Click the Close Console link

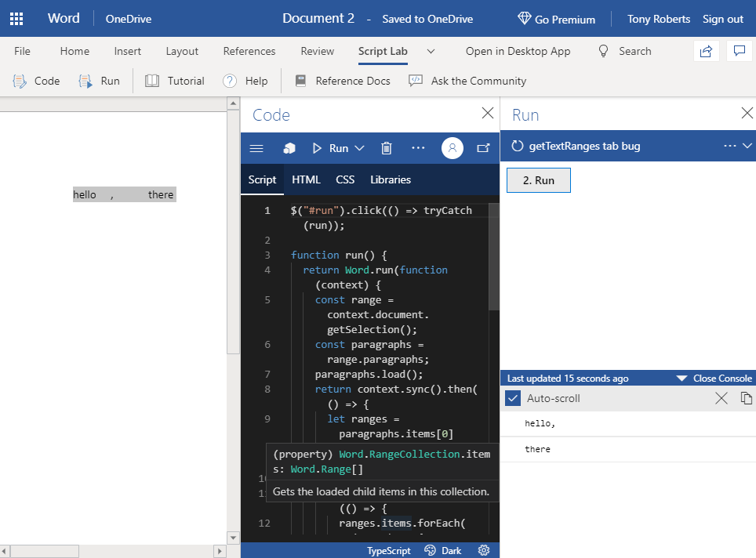(721, 378)
